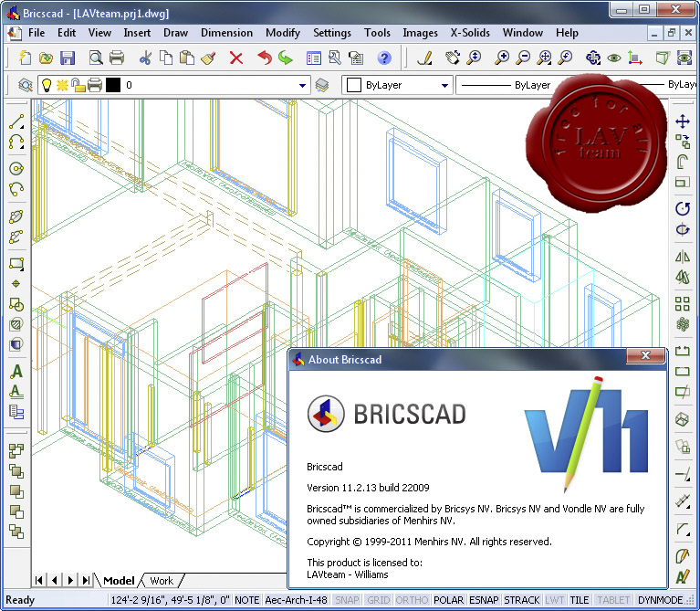
Task: Cut selection with the scissors icon
Action: [x=145, y=58]
